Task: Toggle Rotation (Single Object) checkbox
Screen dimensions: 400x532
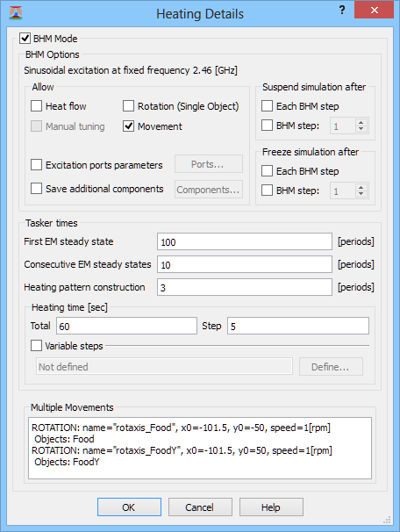Action: click(128, 106)
